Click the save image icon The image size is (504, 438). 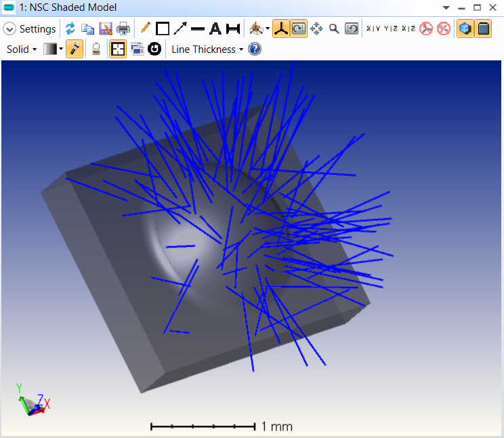pyautogui.click(x=105, y=28)
